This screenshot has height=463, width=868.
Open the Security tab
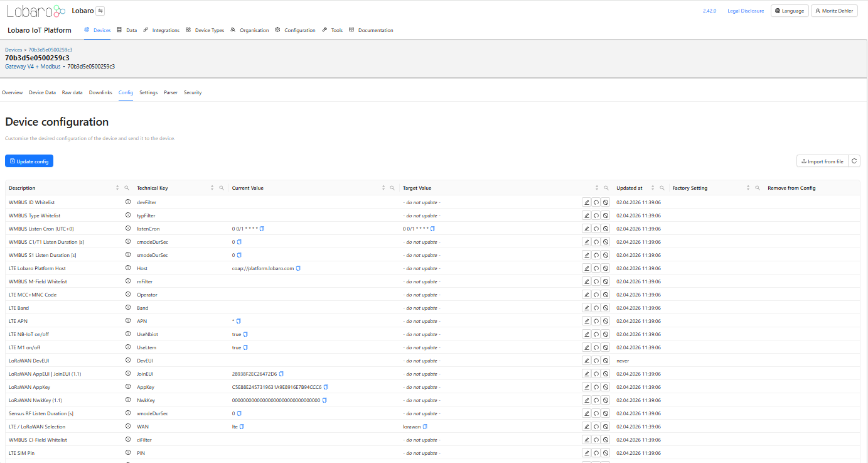click(x=193, y=92)
